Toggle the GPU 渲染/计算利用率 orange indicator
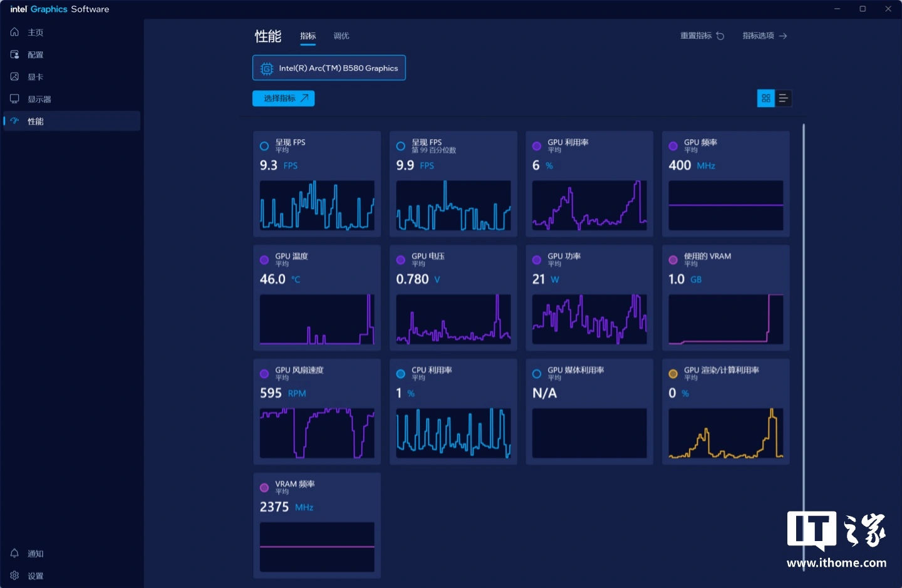This screenshot has height=588, width=902. [x=673, y=374]
